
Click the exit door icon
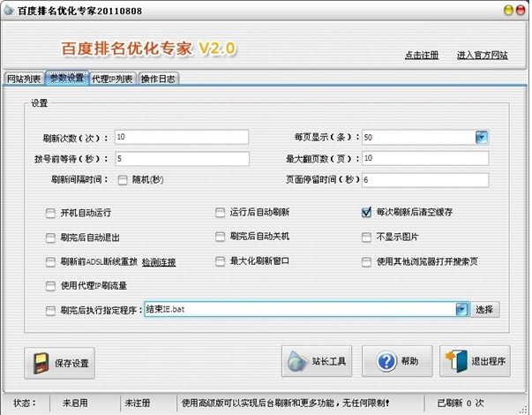click(456, 361)
